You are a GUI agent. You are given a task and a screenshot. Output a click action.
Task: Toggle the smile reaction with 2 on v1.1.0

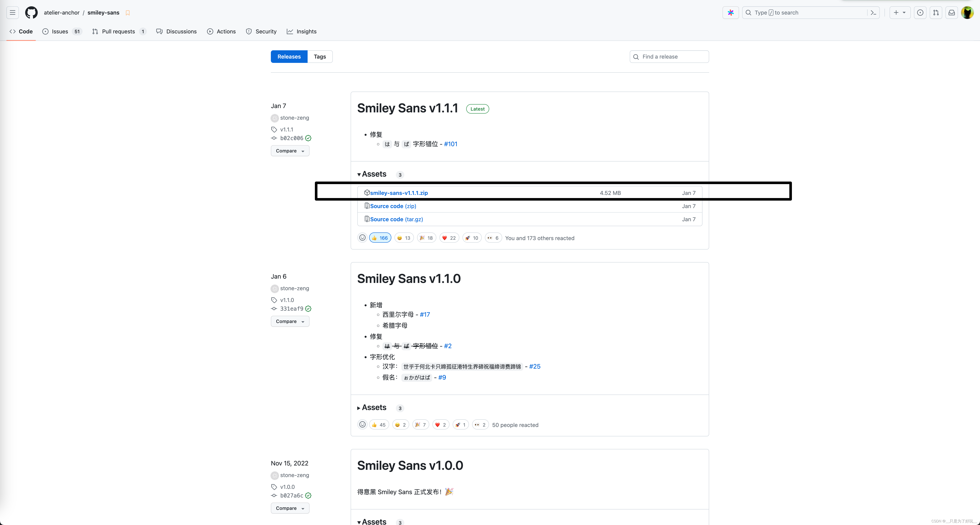[401, 425]
